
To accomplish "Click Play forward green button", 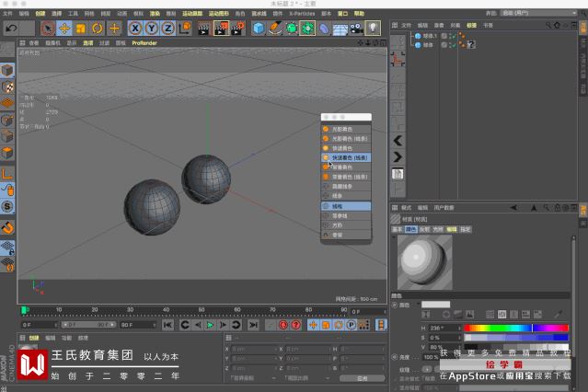I will 210,325.
